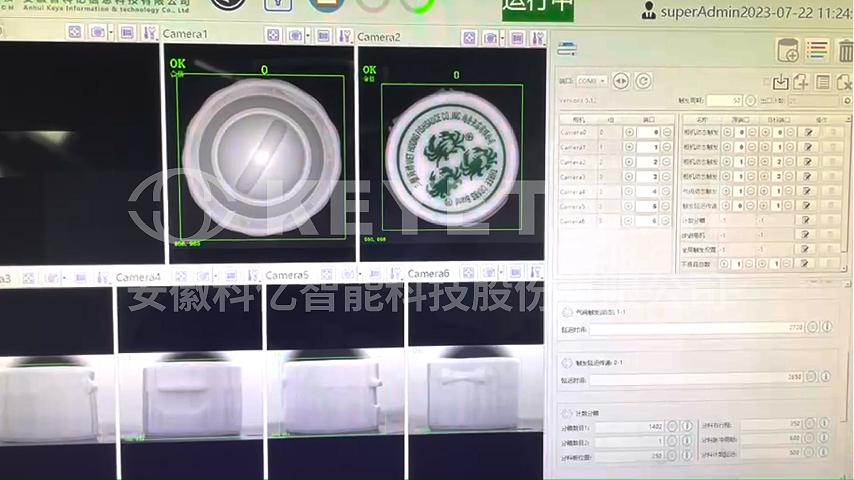
Task: Click the serial port settings icon
Action: tap(567, 49)
